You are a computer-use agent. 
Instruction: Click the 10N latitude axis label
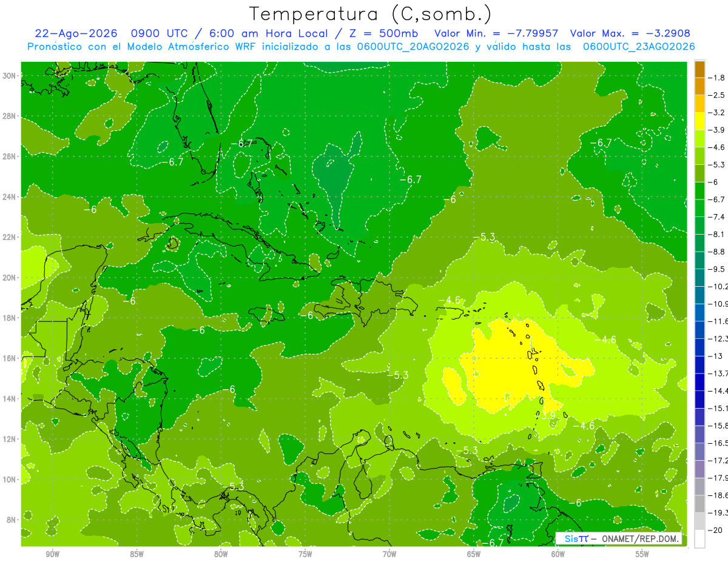click(x=10, y=479)
